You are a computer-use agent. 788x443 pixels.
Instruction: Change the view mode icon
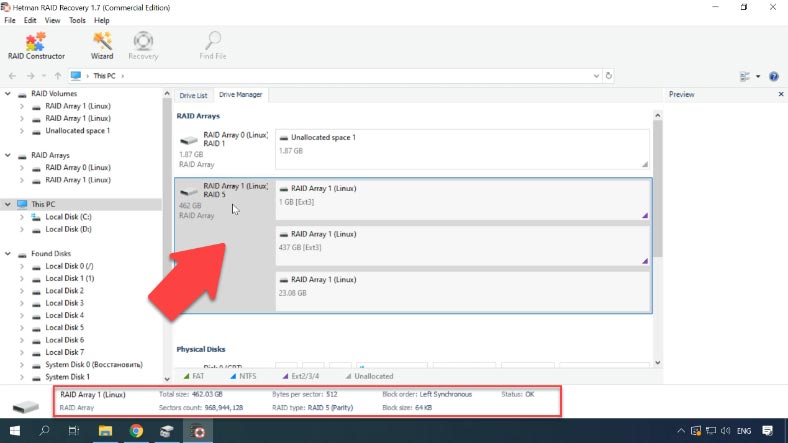(x=745, y=76)
